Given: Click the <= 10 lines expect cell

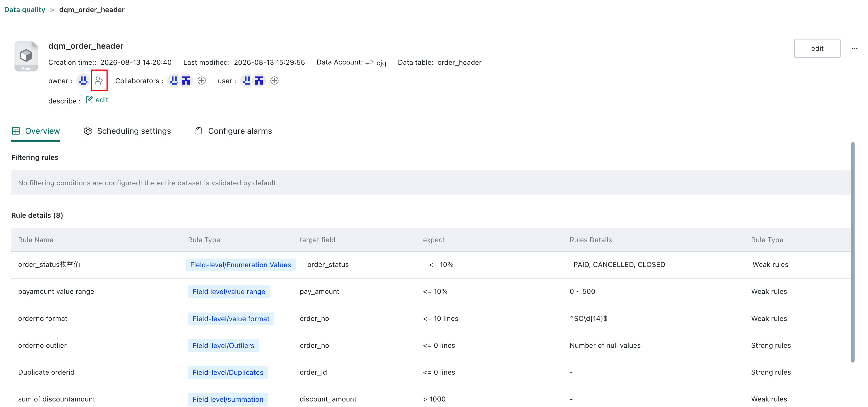Looking at the screenshot, I should pos(441,319).
